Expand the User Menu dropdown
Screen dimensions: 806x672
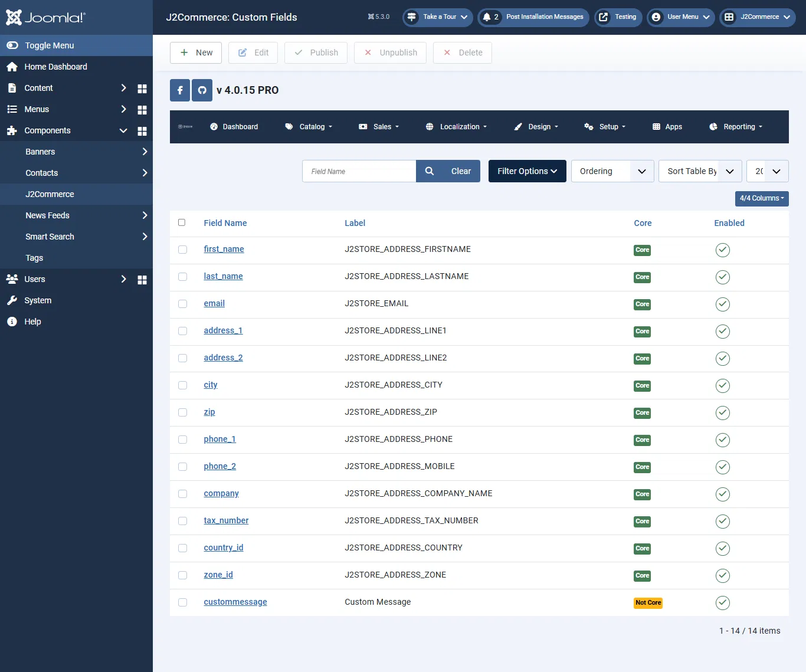[681, 17]
